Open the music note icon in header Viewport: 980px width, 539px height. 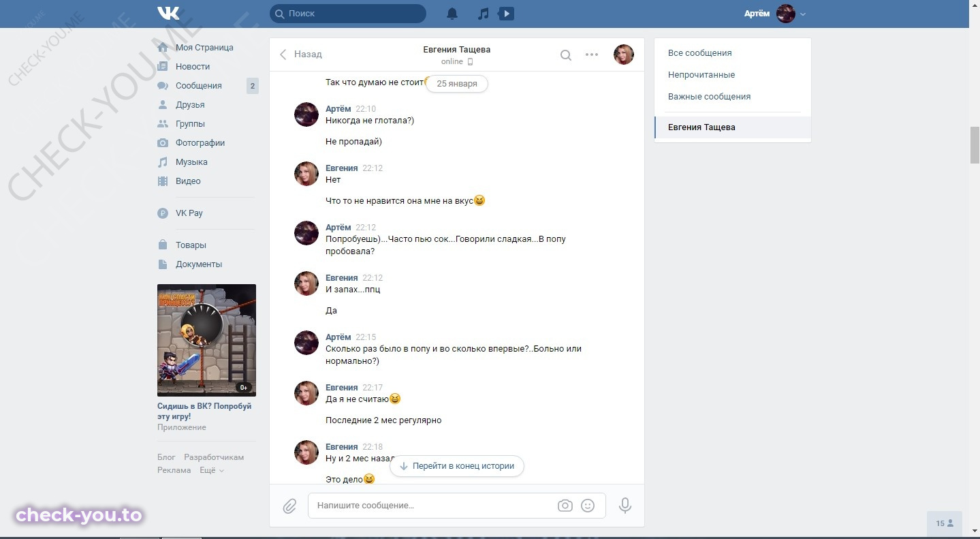tap(483, 14)
